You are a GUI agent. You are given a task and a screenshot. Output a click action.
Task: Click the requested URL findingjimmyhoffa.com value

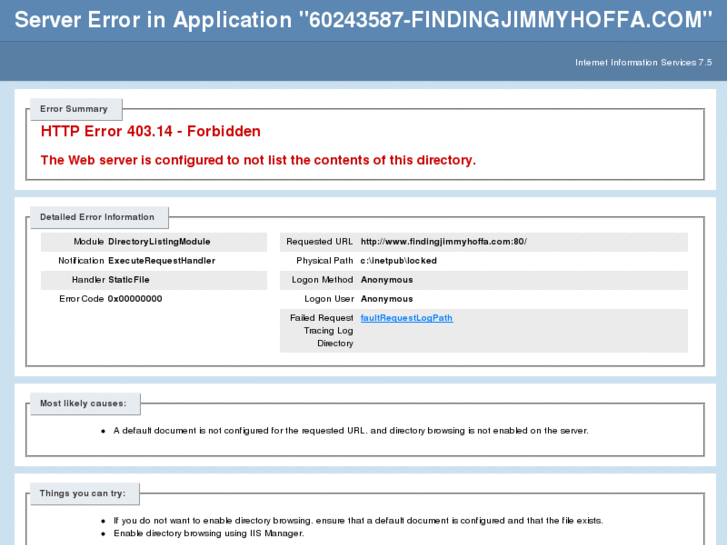[x=444, y=242]
